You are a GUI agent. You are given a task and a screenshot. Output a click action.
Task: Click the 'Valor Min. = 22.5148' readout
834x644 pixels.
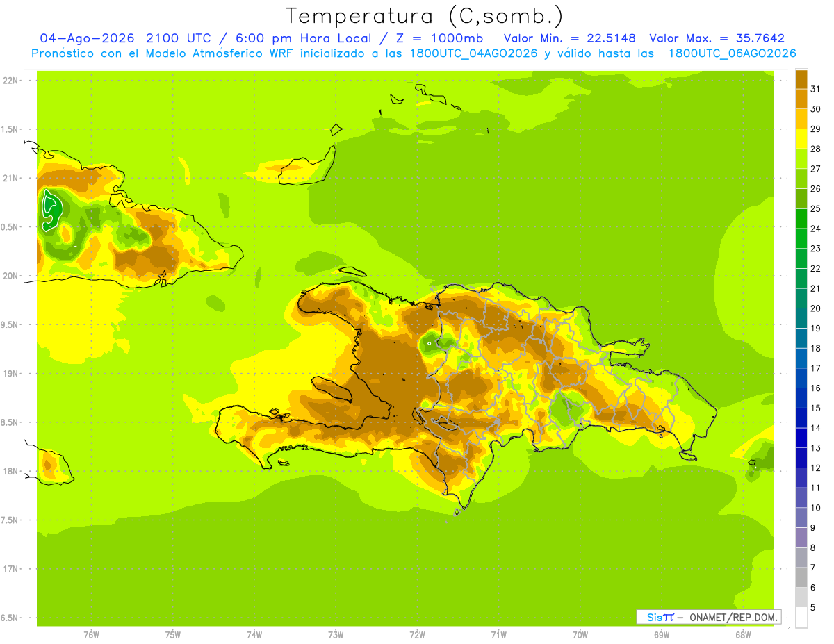point(569,38)
